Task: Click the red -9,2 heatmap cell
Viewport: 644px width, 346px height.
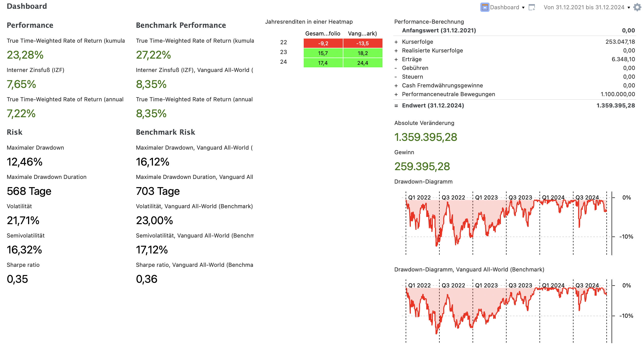Action: [323, 43]
